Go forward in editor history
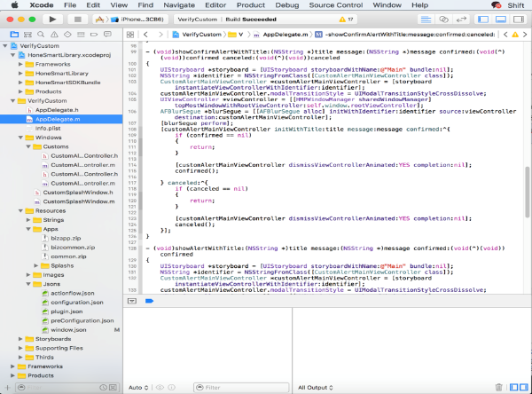The image size is (532, 394). [x=160, y=35]
